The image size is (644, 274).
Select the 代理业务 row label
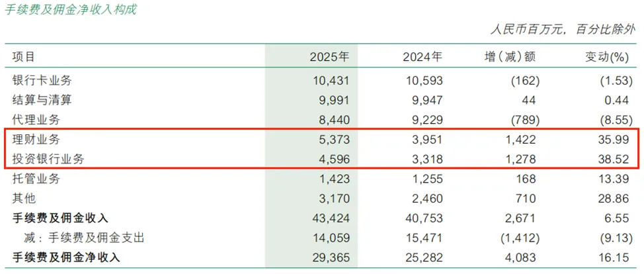36,120
